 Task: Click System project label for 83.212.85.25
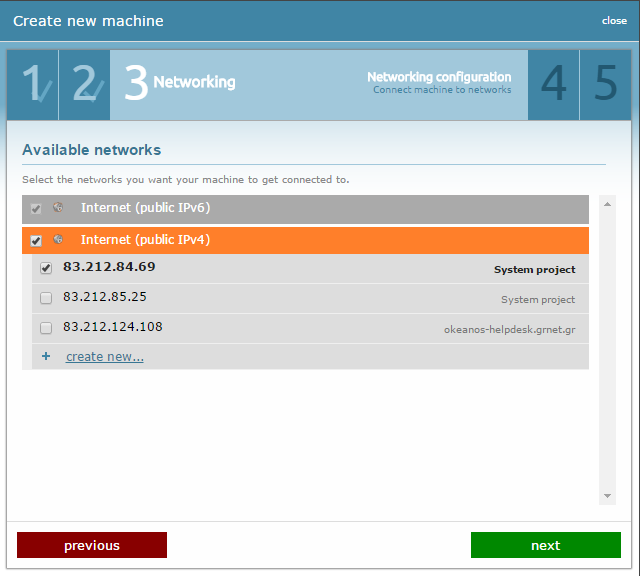(538, 300)
